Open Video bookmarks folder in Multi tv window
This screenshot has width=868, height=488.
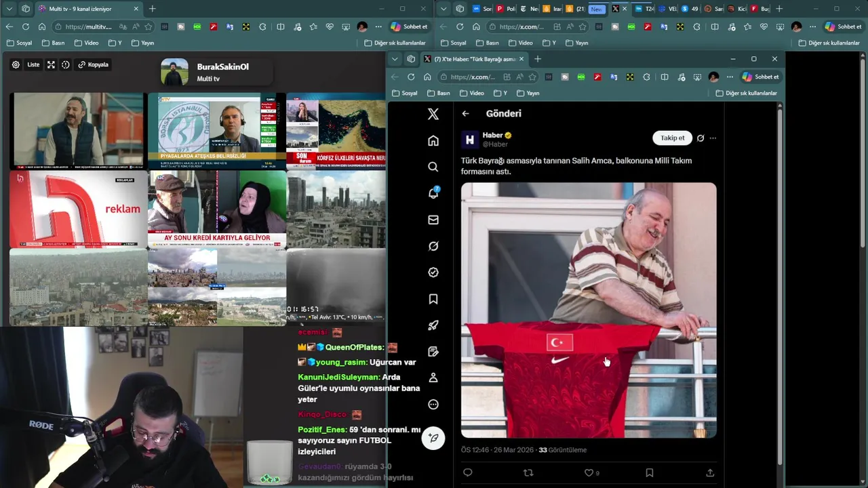pyautogui.click(x=86, y=43)
